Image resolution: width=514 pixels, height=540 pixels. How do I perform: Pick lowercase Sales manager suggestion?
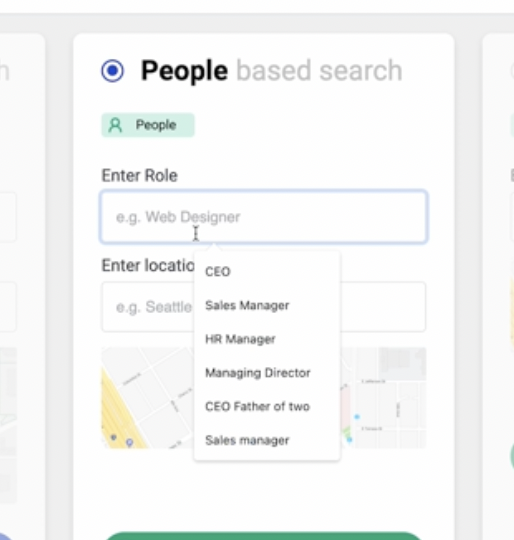click(x=247, y=440)
